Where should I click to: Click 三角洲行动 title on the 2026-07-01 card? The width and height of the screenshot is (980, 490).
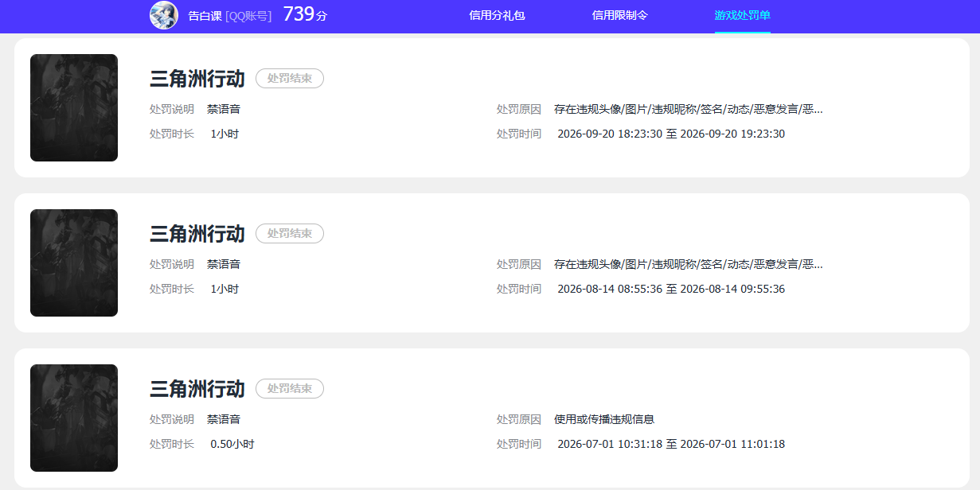pyautogui.click(x=197, y=389)
